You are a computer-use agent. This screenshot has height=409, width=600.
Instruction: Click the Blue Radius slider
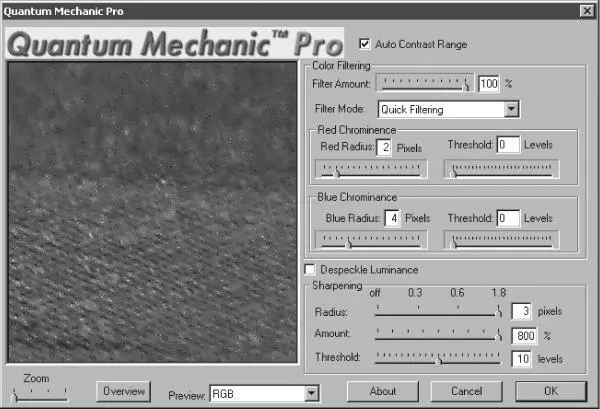pos(370,240)
